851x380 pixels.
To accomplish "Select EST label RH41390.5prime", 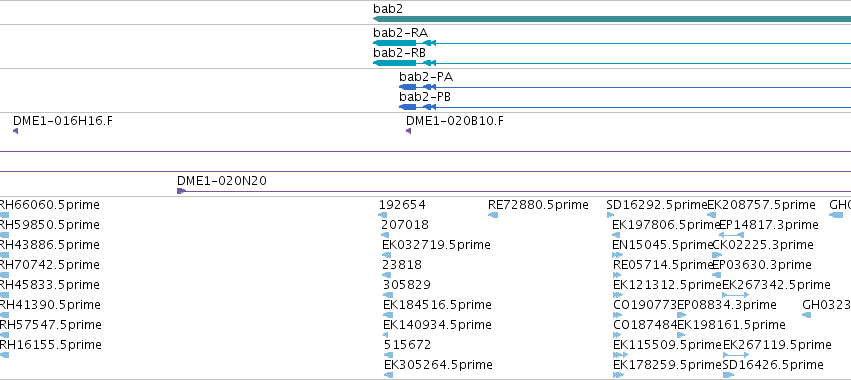I will (x=49, y=305).
